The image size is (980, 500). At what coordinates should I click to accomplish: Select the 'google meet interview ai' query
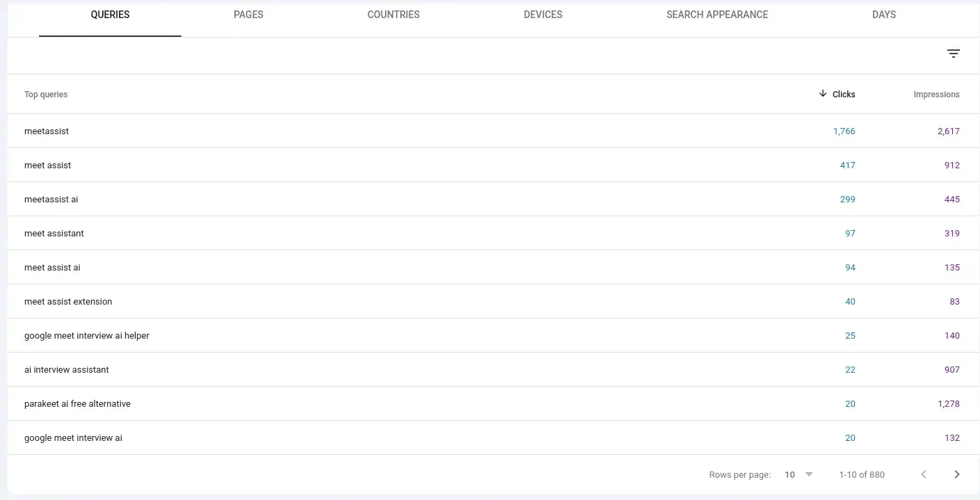(x=73, y=437)
